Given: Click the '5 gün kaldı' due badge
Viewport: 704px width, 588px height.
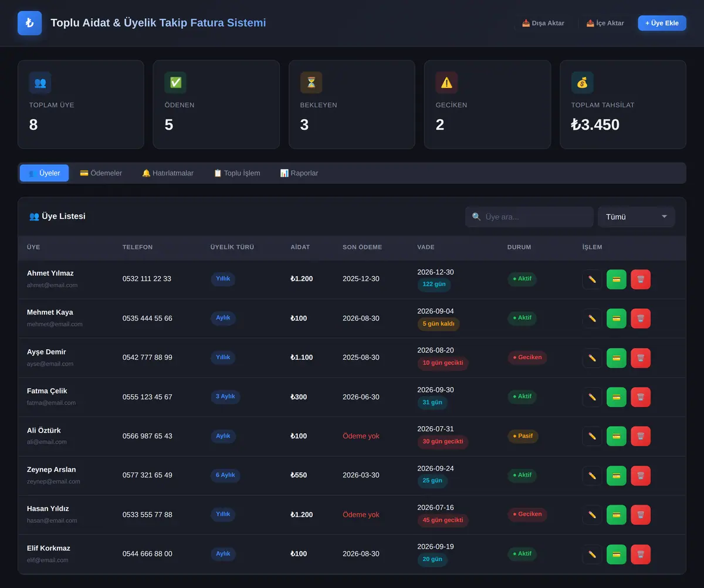Looking at the screenshot, I should (438, 324).
